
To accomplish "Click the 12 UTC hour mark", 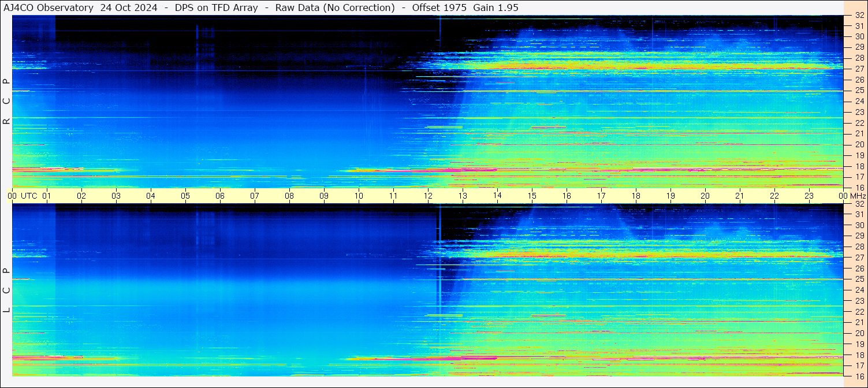I will [x=428, y=196].
